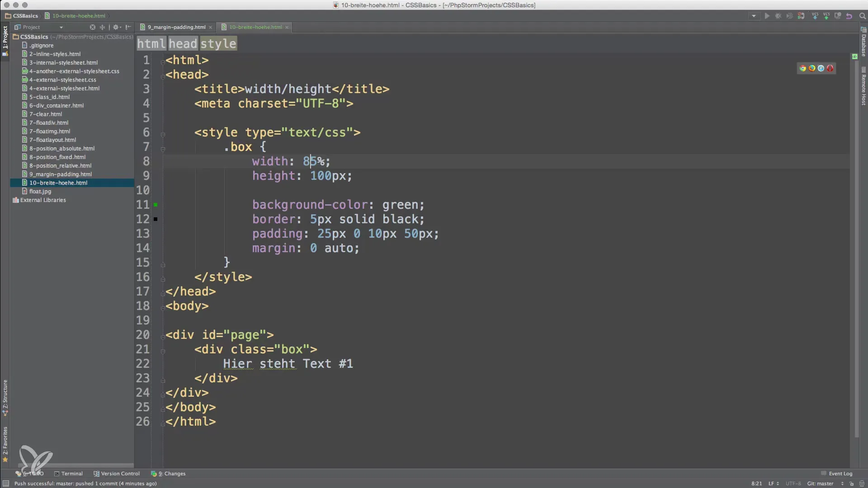Click style breadcrumb in editor

coord(218,43)
